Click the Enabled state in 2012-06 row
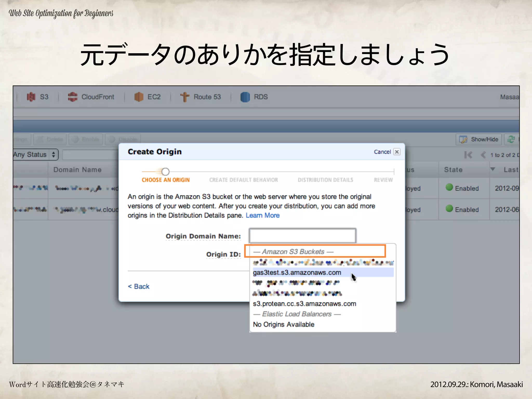Screen dimensions: 532x399 [462, 209]
